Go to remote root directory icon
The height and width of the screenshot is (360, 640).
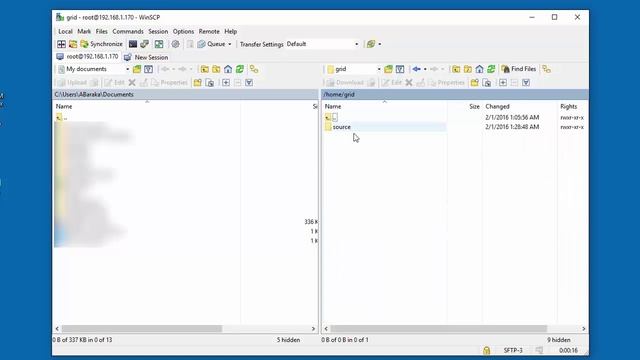[x=468, y=69]
